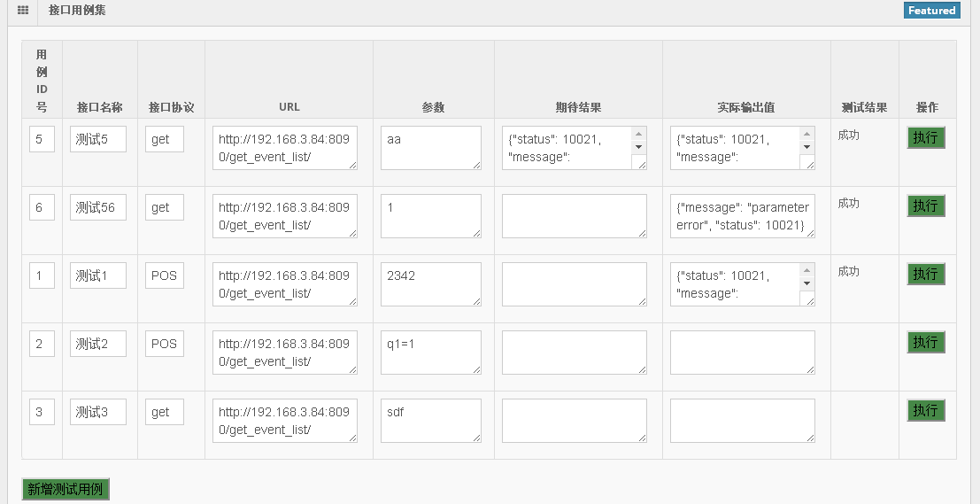Edit the URL box in row 测试1
This screenshot has height=504, width=980.
pos(285,284)
